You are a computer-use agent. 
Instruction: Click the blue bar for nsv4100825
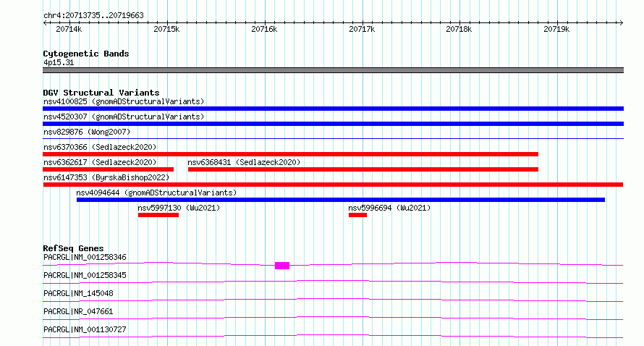coord(333,109)
